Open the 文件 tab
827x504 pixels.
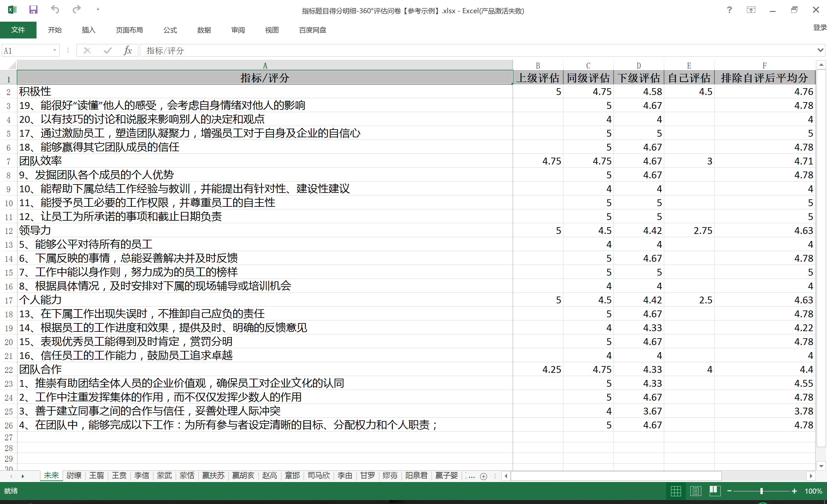18,30
